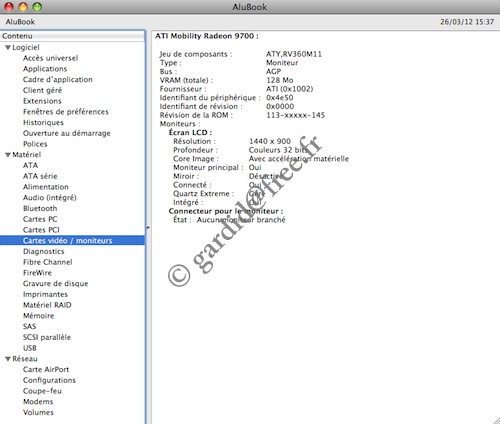
Task: Select Ouverture au démarrage
Action: coord(67,133)
